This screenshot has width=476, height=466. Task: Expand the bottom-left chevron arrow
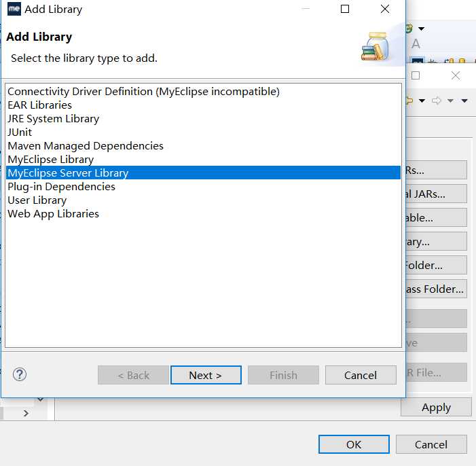pos(26,413)
